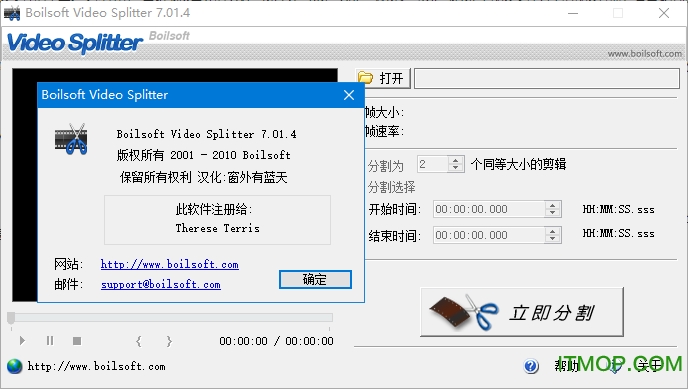This screenshot has height=389, width=688.
Task: Click the 立即分割 split now button
Action: click(x=522, y=312)
